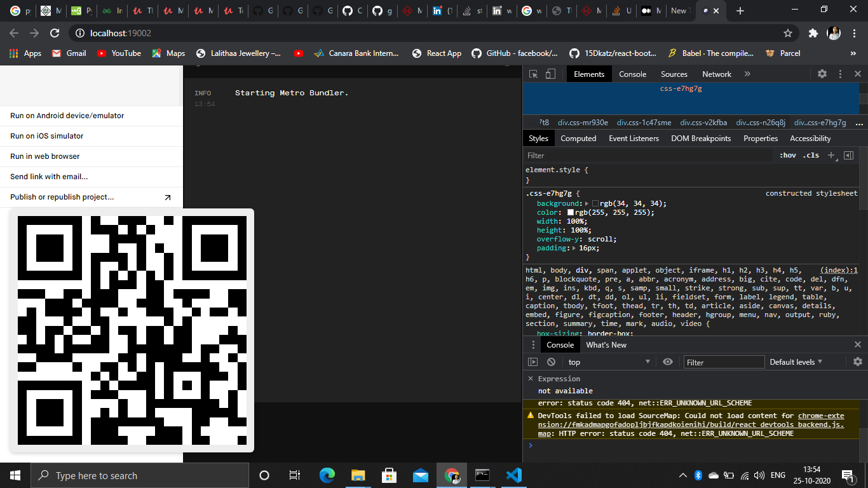Open the Chrome extensions puzzle icon
Image resolution: width=868 pixels, height=488 pixels.
pyautogui.click(x=813, y=33)
